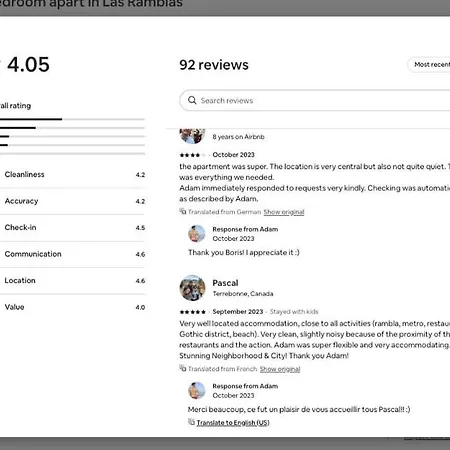450x450 pixels.
Task: Click the second overall rating bar
Action: click(x=72, y=128)
